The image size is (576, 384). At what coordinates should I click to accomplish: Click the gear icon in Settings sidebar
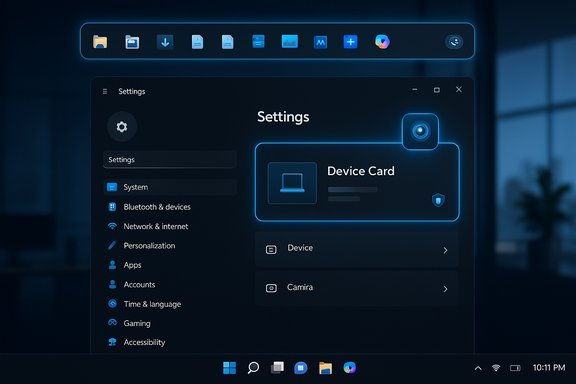pos(122,127)
